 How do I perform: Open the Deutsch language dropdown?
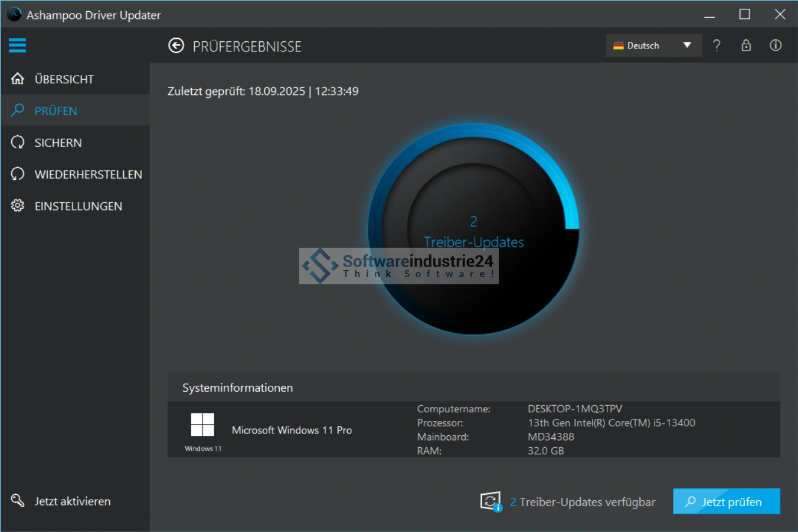(x=643, y=45)
